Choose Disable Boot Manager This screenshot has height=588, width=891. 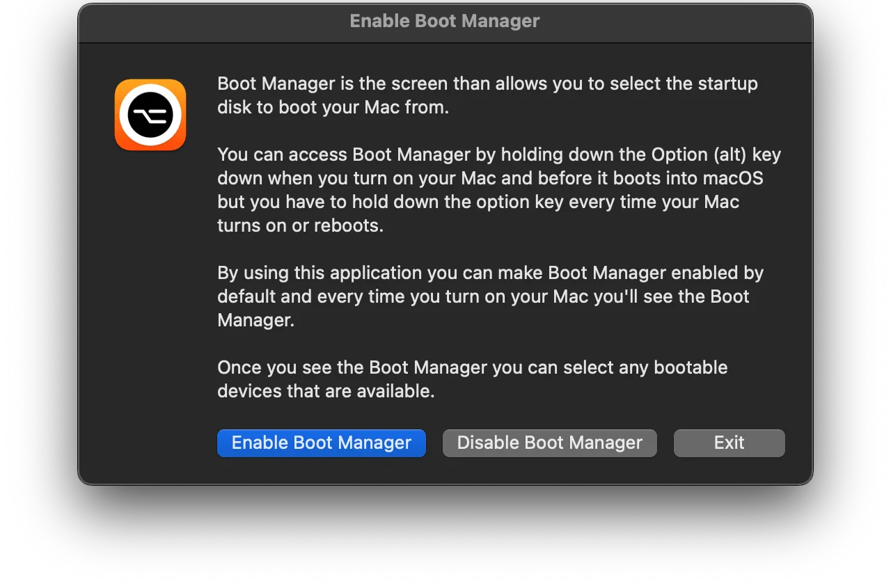point(550,443)
